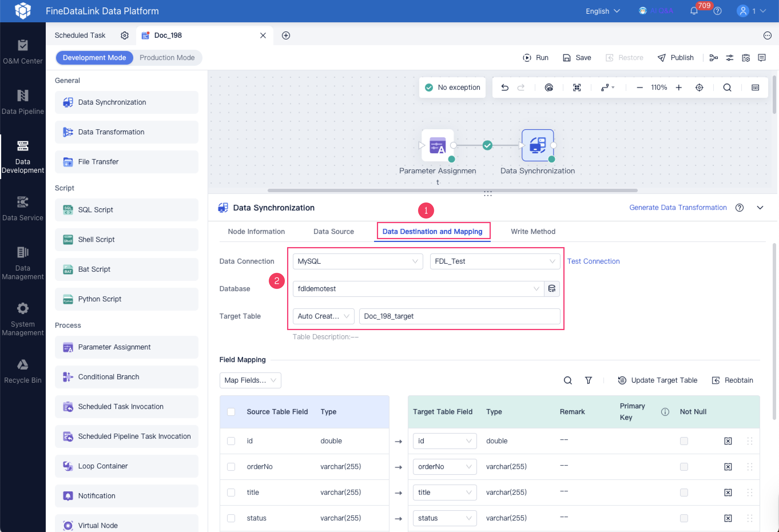Open the Auto Create target table dropdown

point(323,316)
